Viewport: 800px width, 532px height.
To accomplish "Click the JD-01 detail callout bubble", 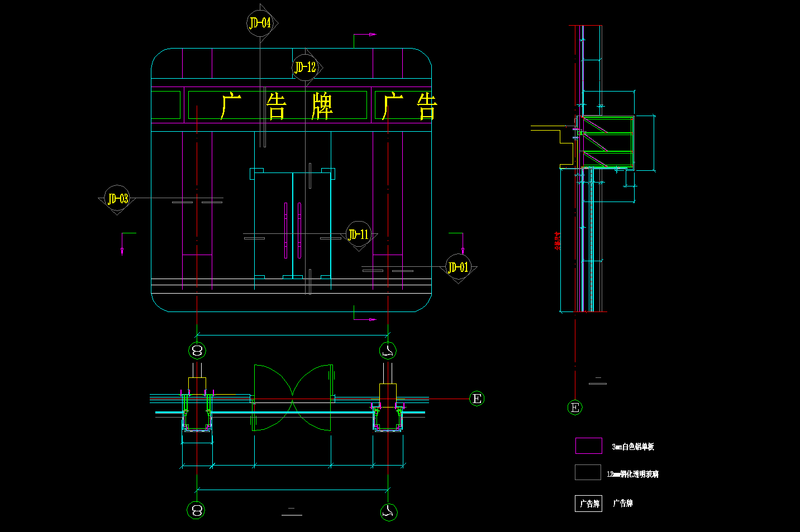I will pos(458,267).
